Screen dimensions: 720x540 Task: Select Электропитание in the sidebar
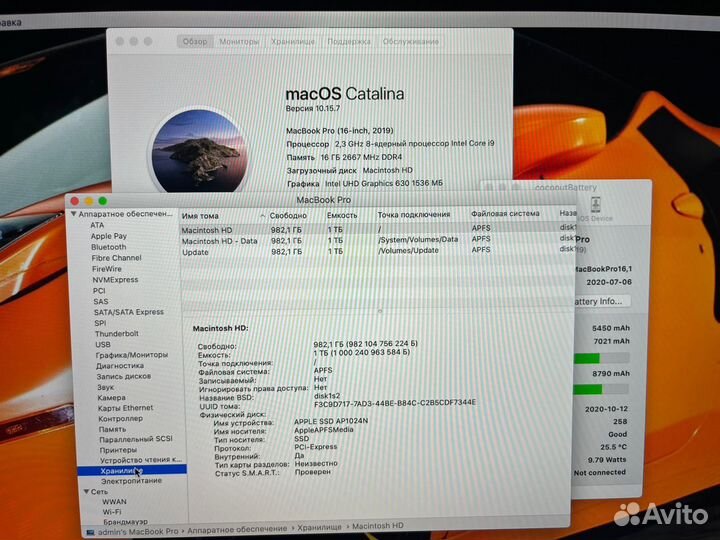(x=131, y=481)
